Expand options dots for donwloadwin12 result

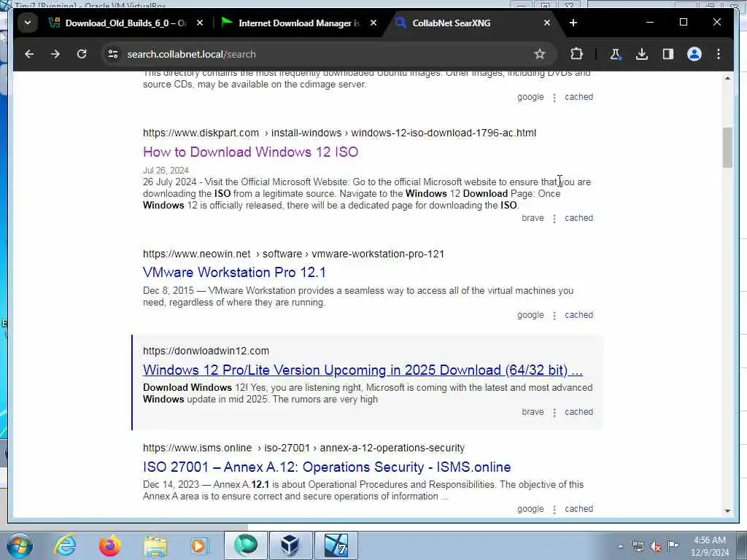(x=554, y=413)
